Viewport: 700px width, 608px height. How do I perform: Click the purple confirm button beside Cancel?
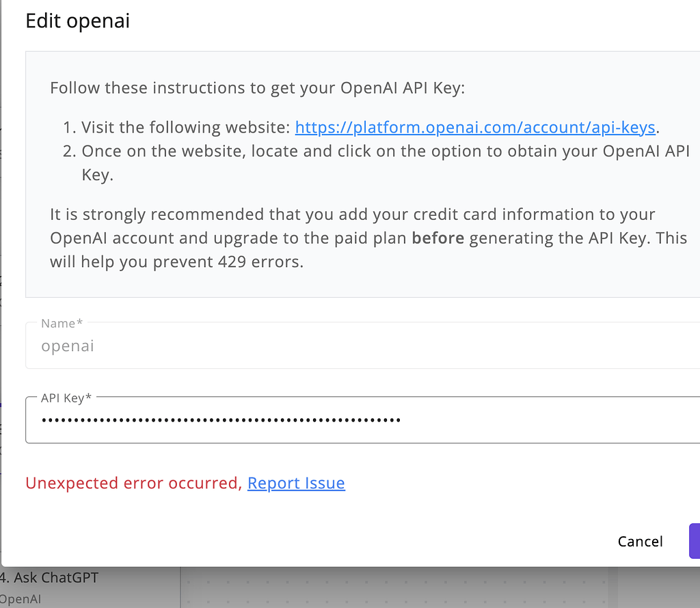coord(696,541)
